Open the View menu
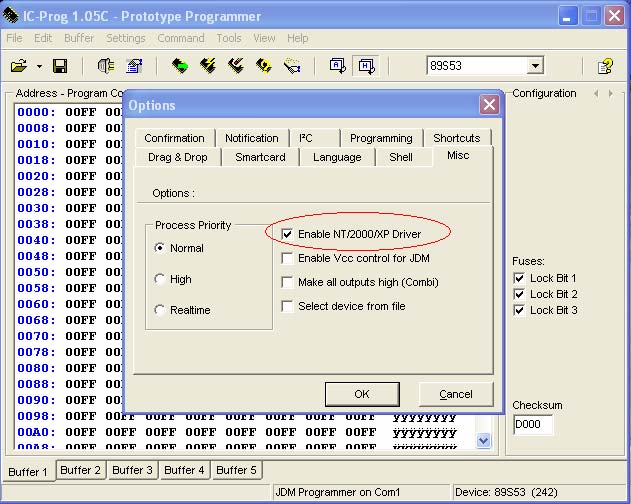Screen dimensions: 631x504 [x=264, y=38]
